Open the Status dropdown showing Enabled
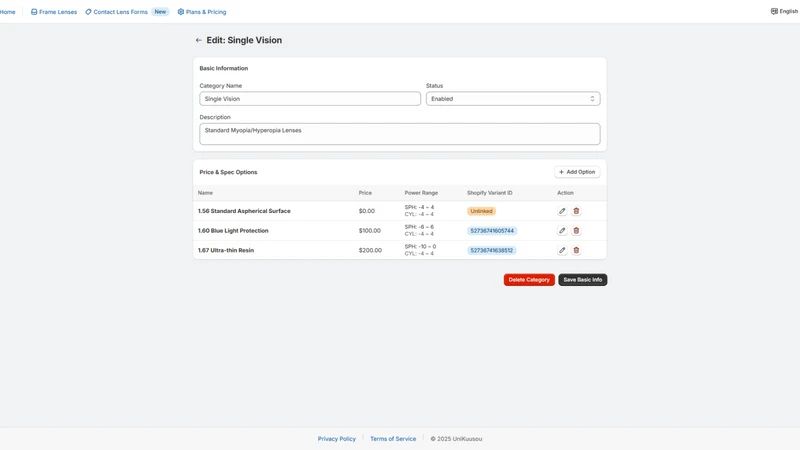 click(513, 98)
